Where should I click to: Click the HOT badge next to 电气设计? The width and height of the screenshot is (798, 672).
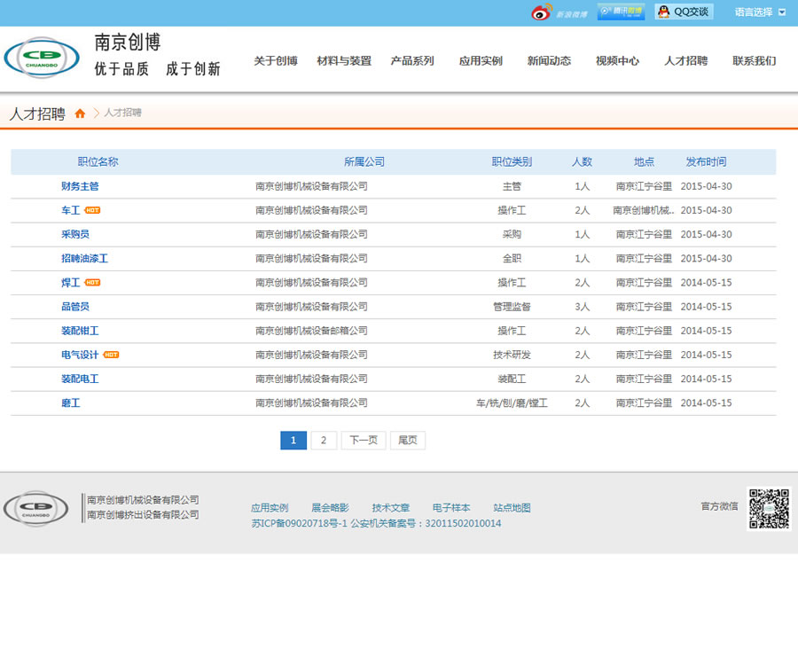point(111,355)
